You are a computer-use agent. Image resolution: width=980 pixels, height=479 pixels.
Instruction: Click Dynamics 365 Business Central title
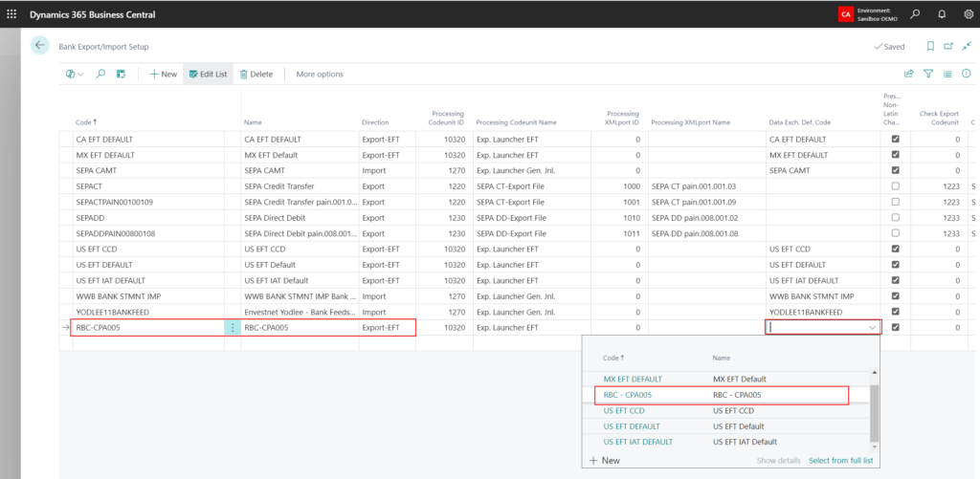tap(93, 13)
